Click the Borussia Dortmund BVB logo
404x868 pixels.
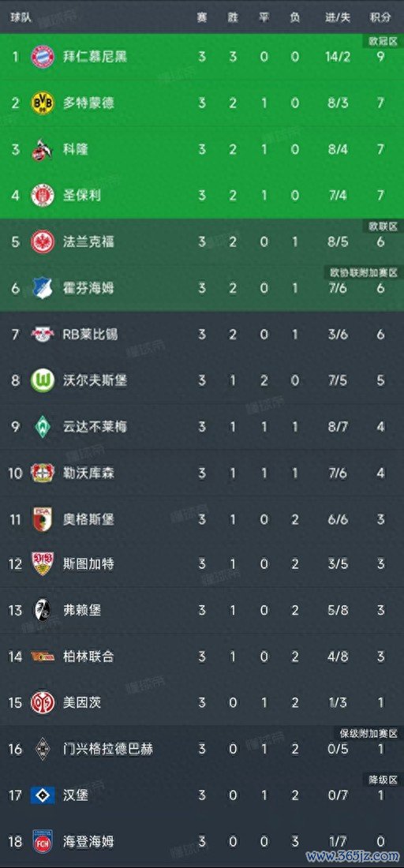tap(43, 103)
